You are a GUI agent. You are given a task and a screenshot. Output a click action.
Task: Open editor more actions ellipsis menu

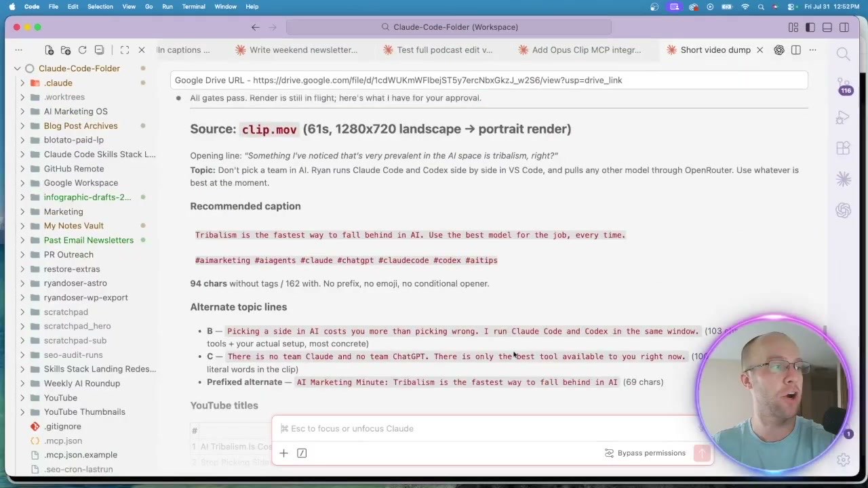pos(812,50)
